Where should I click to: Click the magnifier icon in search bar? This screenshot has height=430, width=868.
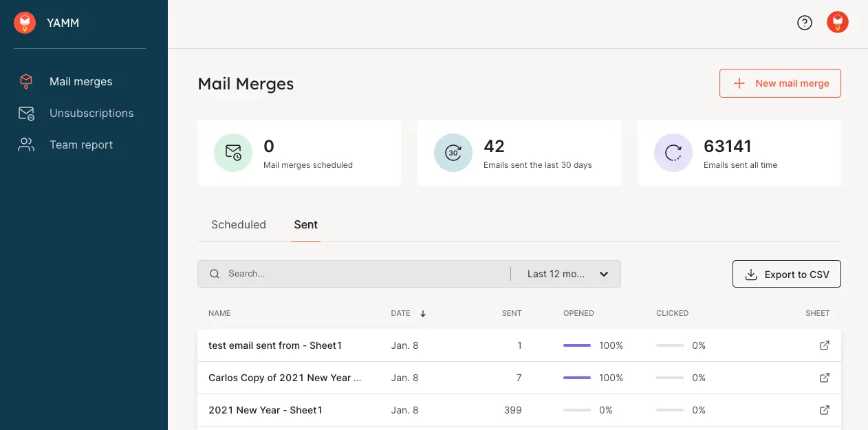pyautogui.click(x=215, y=274)
